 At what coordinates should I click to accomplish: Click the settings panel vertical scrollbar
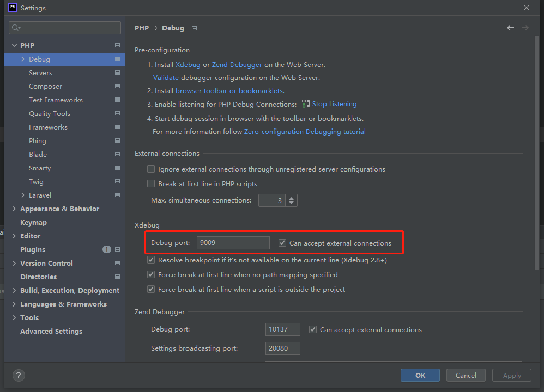pos(537,152)
